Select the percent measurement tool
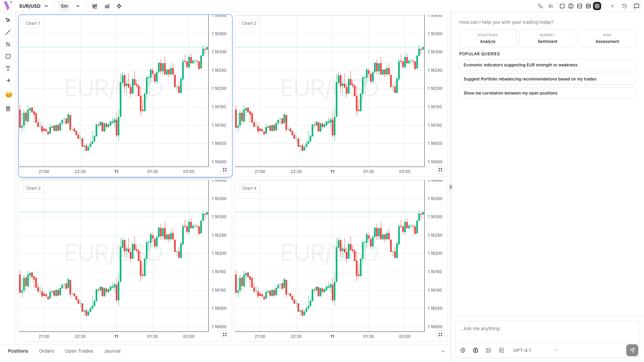644x362 pixels. point(8,44)
